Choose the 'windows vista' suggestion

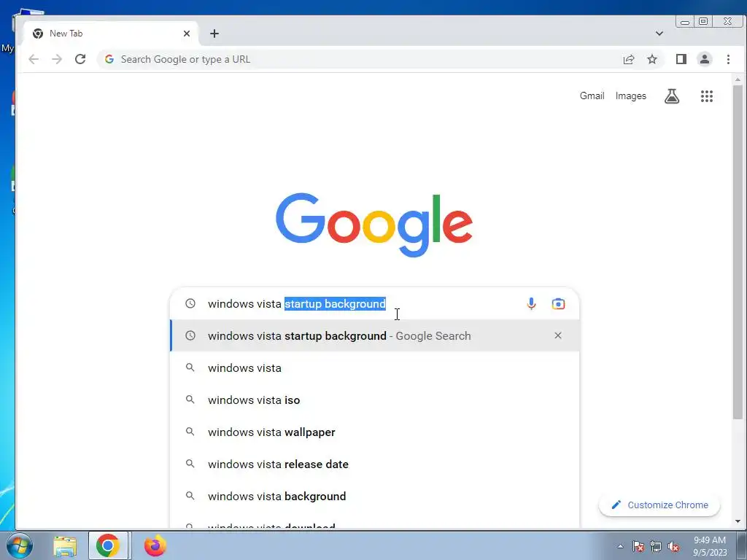374,367
